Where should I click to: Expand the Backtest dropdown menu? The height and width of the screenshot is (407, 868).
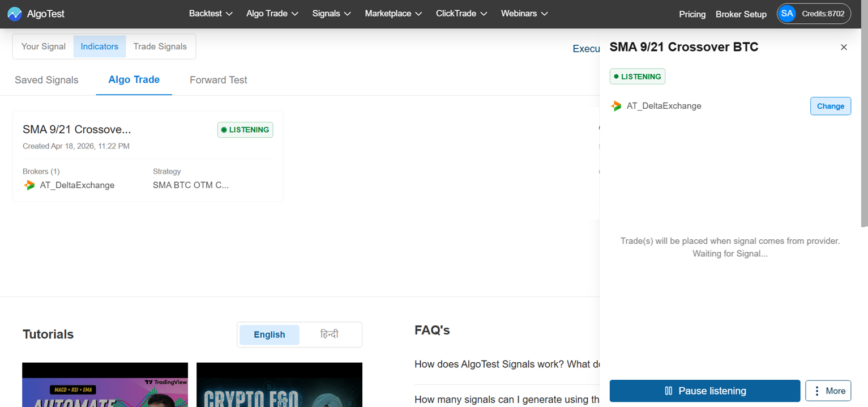(211, 14)
